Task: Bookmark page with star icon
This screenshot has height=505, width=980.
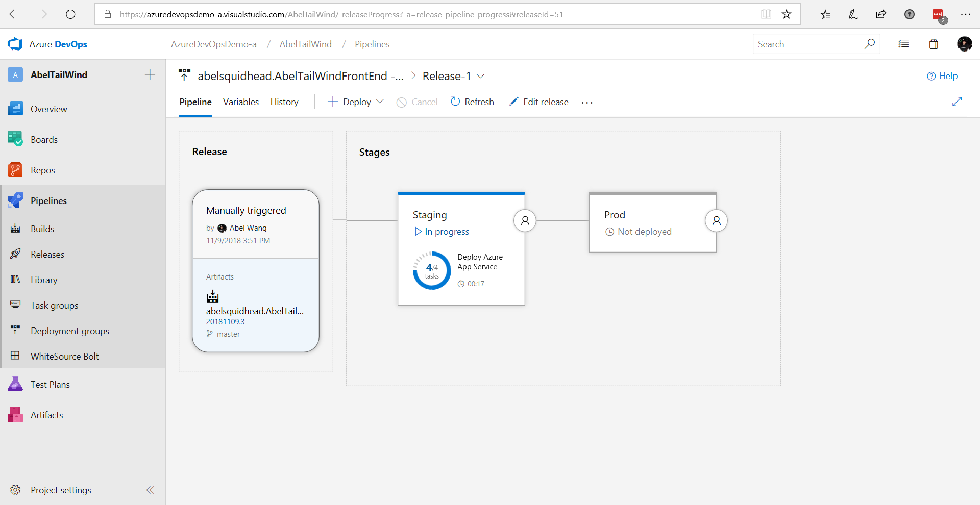Action: point(787,14)
